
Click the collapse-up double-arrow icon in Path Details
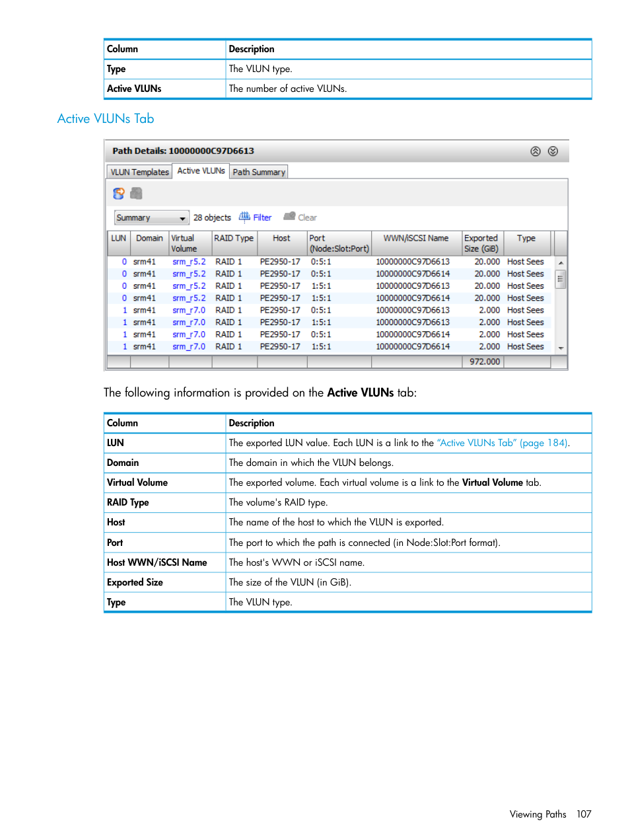(x=536, y=151)
